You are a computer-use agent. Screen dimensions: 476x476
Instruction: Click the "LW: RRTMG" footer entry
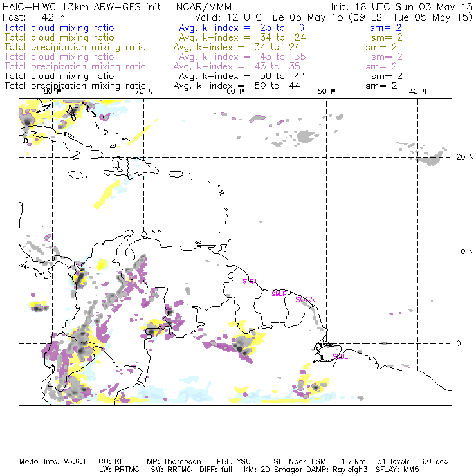(x=119, y=470)
